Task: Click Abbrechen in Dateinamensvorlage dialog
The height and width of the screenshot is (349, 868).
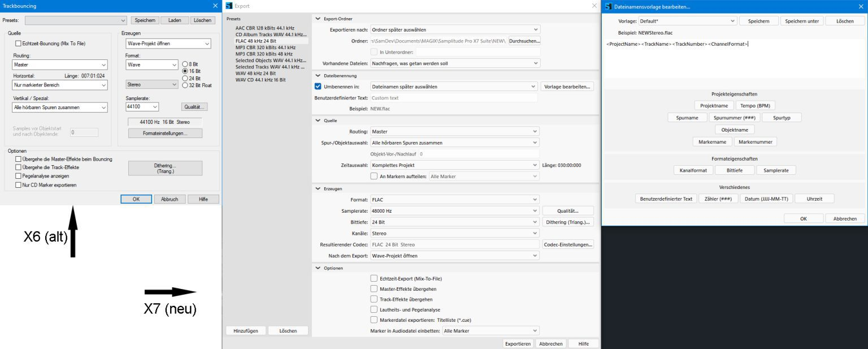Action: (845, 218)
